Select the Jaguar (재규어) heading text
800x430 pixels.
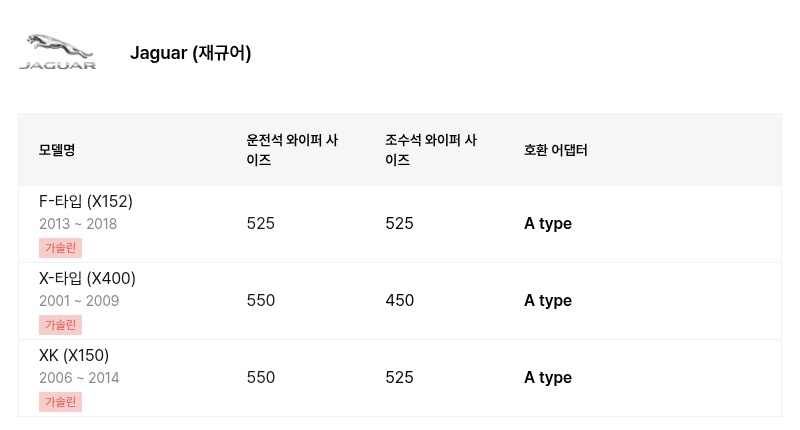click(x=190, y=53)
